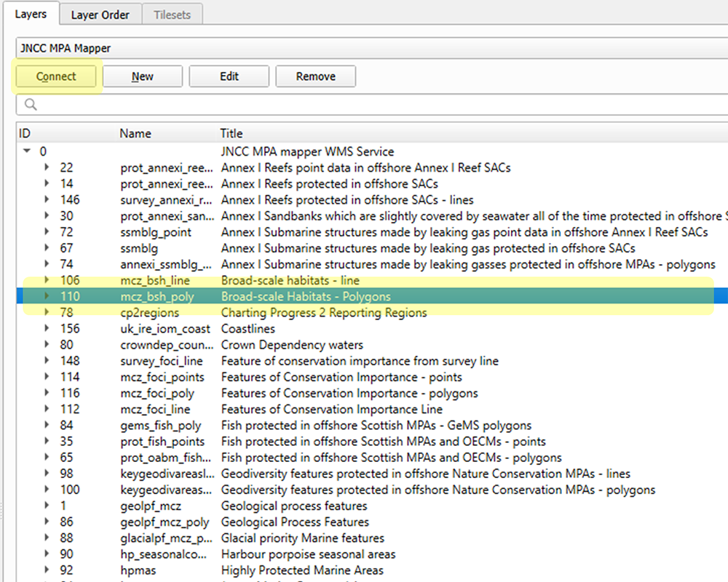Expand the cp2regions layer entry
The image size is (728, 582).
(47, 312)
